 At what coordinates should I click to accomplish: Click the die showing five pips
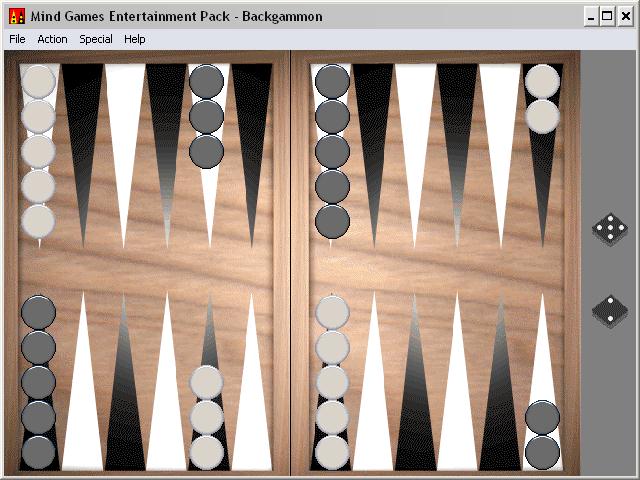click(x=610, y=229)
